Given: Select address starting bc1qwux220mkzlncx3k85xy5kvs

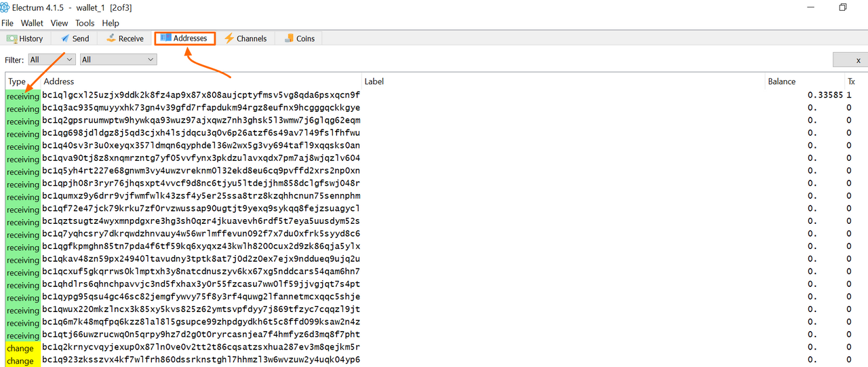Looking at the screenshot, I should [x=201, y=310].
